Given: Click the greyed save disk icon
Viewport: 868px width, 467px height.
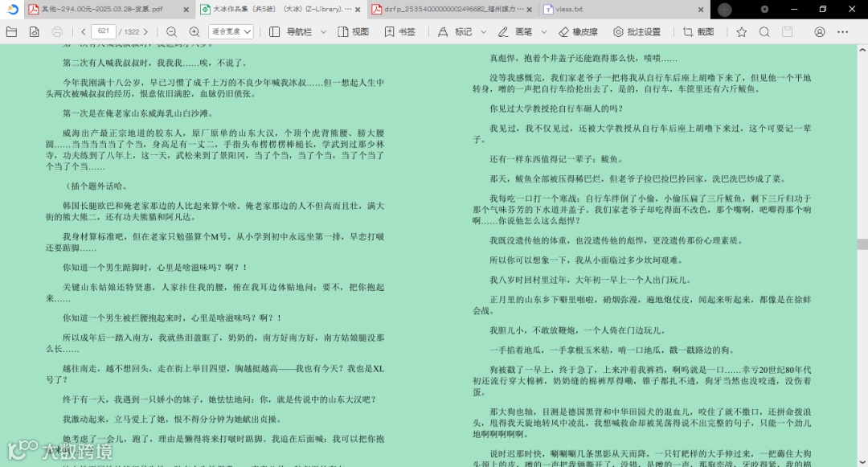Looking at the screenshot, I should tap(787, 32).
